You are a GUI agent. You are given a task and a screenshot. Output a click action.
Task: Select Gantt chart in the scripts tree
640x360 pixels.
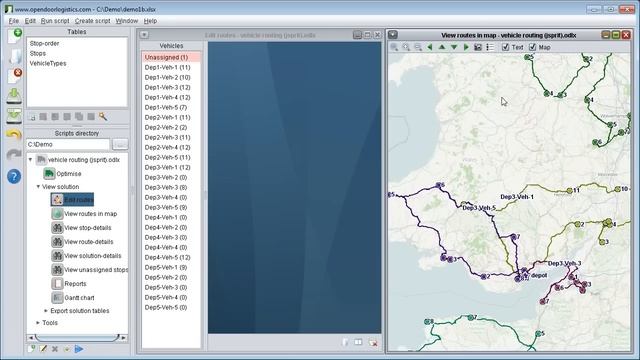(x=73, y=298)
